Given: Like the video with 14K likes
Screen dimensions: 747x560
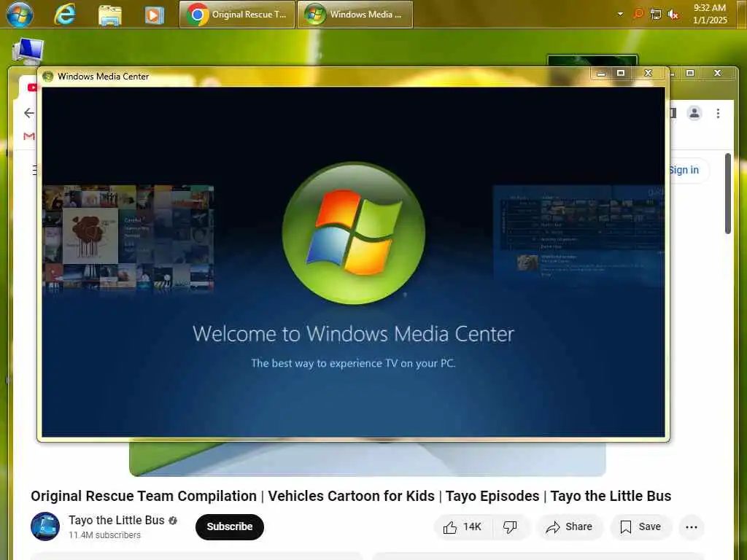Looking at the screenshot, I should tap(462, 526).
